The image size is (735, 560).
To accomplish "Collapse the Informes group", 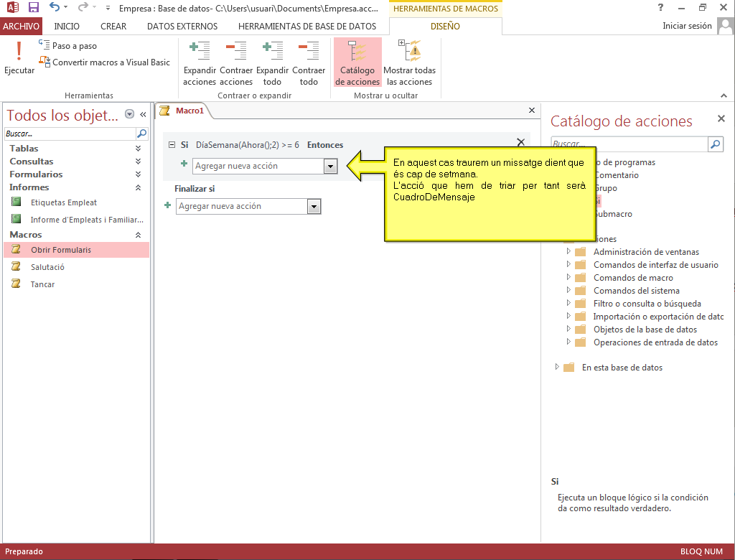I will (x=138, y=187).
